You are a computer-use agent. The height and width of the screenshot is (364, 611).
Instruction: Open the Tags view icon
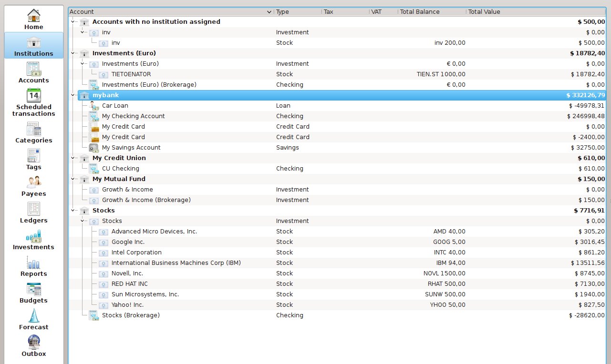pos(34,155)
